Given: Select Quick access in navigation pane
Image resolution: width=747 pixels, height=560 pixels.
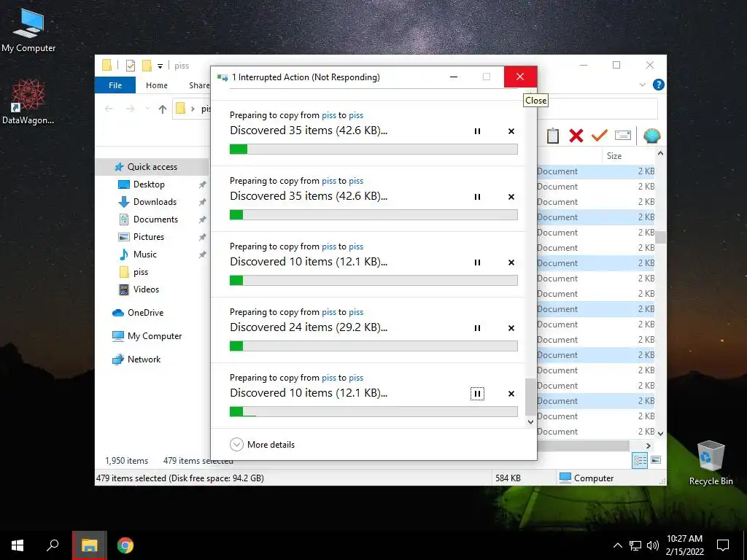Looking at the screenshot, I should (152, 167).
